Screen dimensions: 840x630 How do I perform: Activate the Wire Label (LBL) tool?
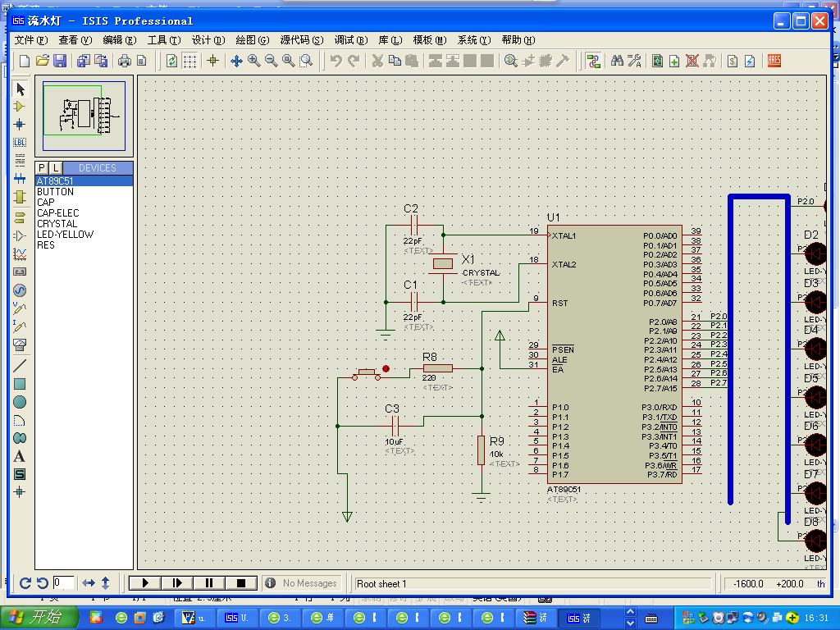20,143
